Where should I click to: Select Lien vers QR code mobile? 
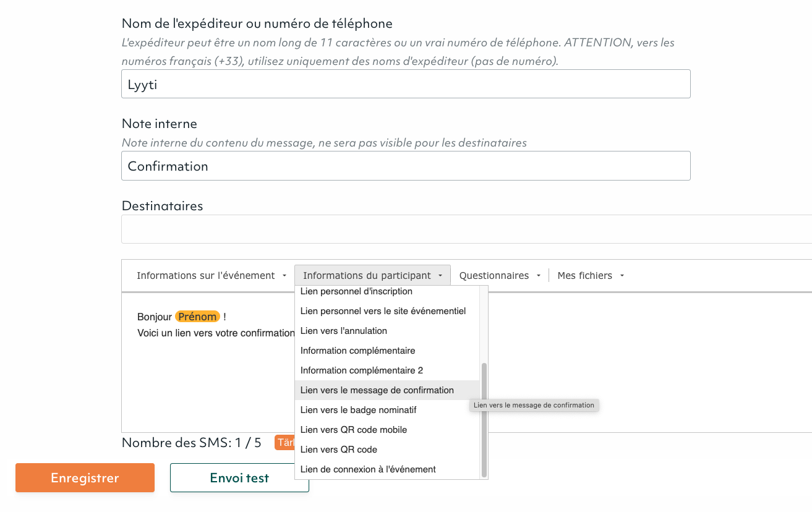click(354, 430)
